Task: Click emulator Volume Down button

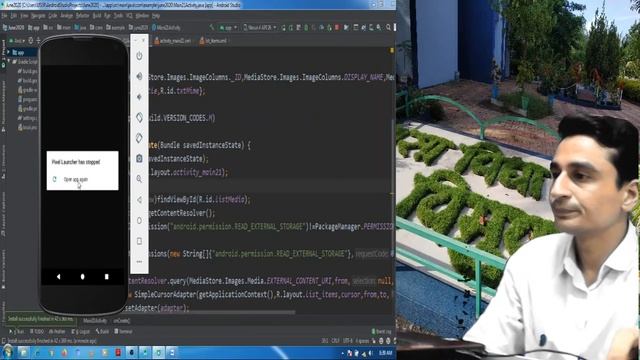Action: coord(139,97)
